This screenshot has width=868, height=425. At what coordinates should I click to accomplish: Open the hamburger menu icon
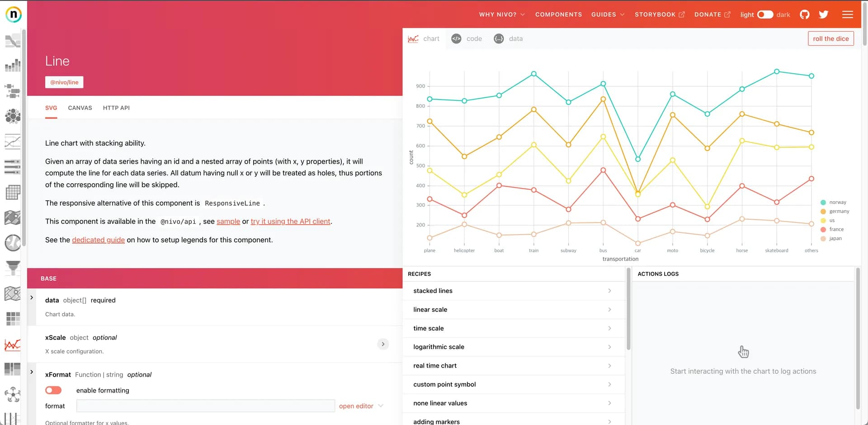(848, 14)
